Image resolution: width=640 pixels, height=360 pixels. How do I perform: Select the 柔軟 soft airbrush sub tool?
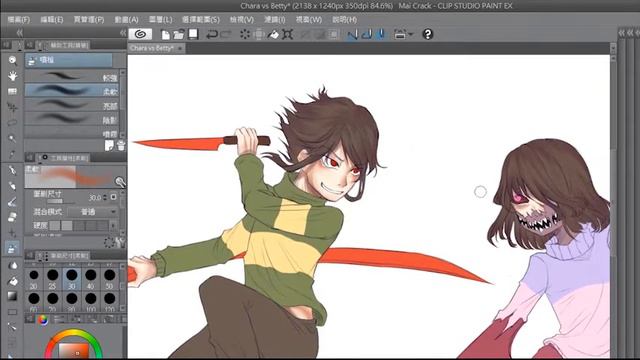pos(72,91)
